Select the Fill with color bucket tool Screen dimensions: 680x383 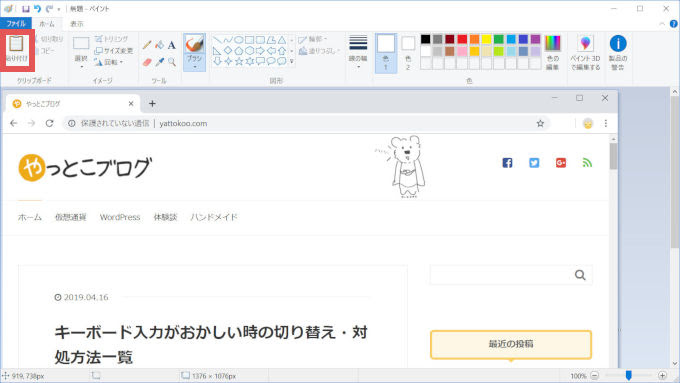[x=160, y=45]
